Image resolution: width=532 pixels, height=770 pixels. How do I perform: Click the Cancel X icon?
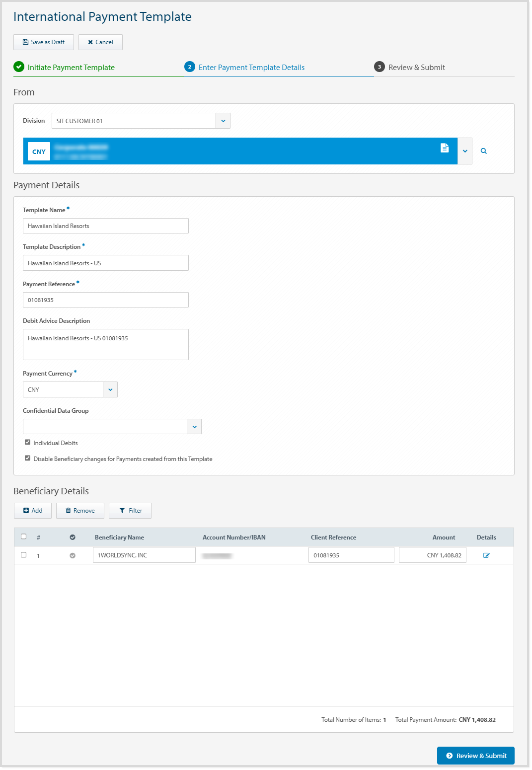tap(90, 42)
